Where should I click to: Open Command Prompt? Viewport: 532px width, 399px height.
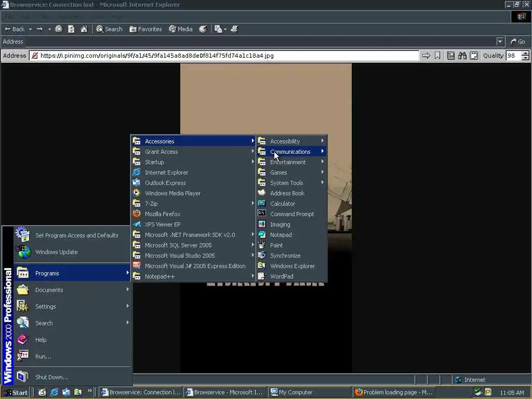[292, 214]
